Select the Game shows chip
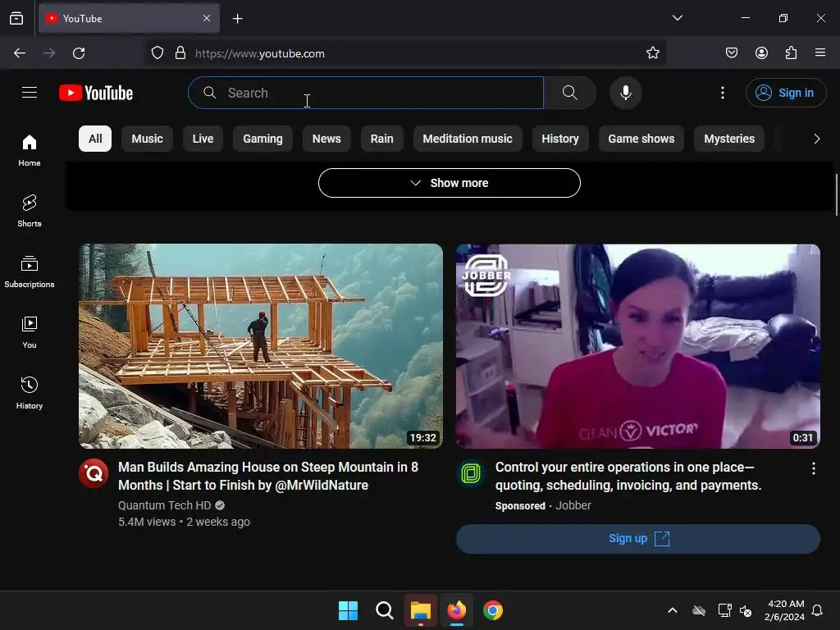 coord(641,139)
